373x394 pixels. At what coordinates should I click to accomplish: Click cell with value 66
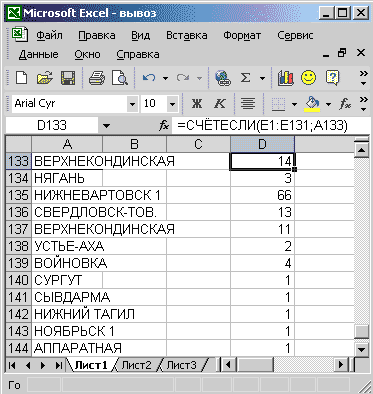point(262,195)
